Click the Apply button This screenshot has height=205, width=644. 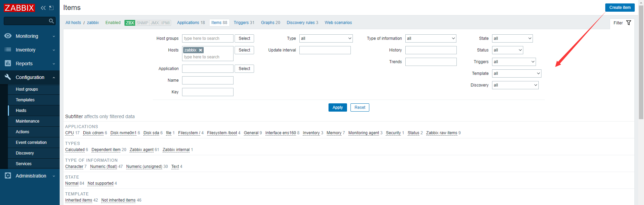click(337, 107)
